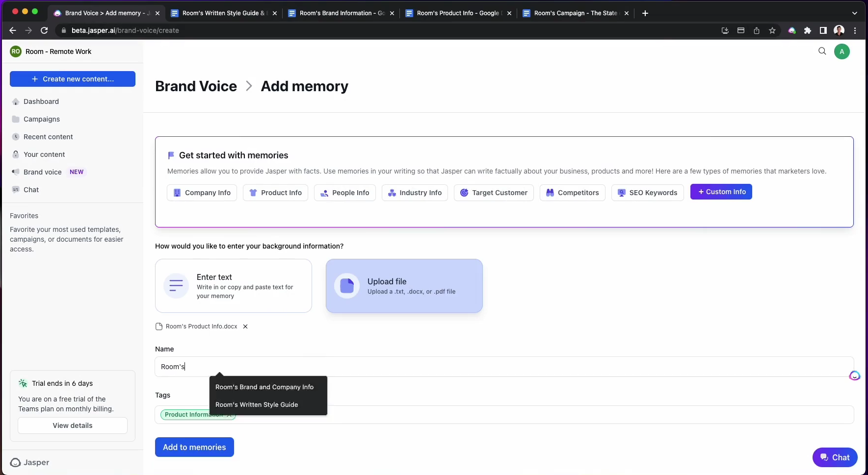868x475 pixels.
Task: Go forward using the browser forward arrow
Action: [x=28, y=30]
